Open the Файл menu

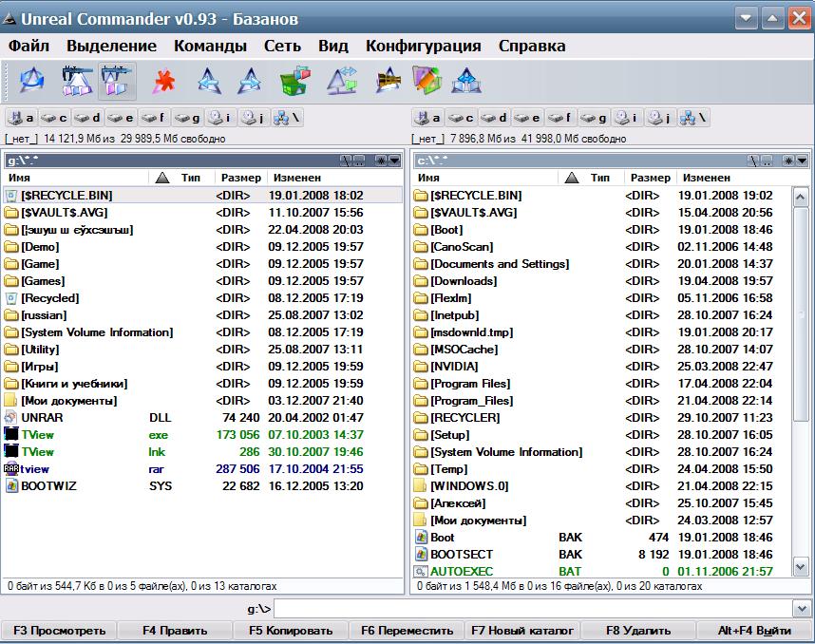click(28, 46)
